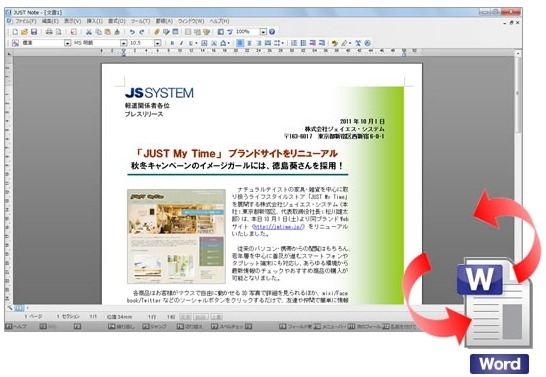Click the website screenshot image in document
The image size is (546, 377).
coord(176,236)
